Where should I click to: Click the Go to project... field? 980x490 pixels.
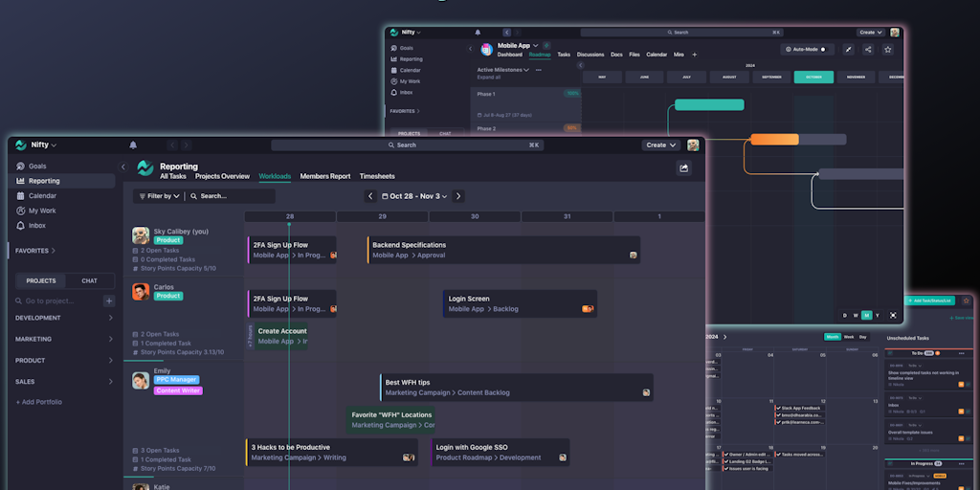[56, 301]
